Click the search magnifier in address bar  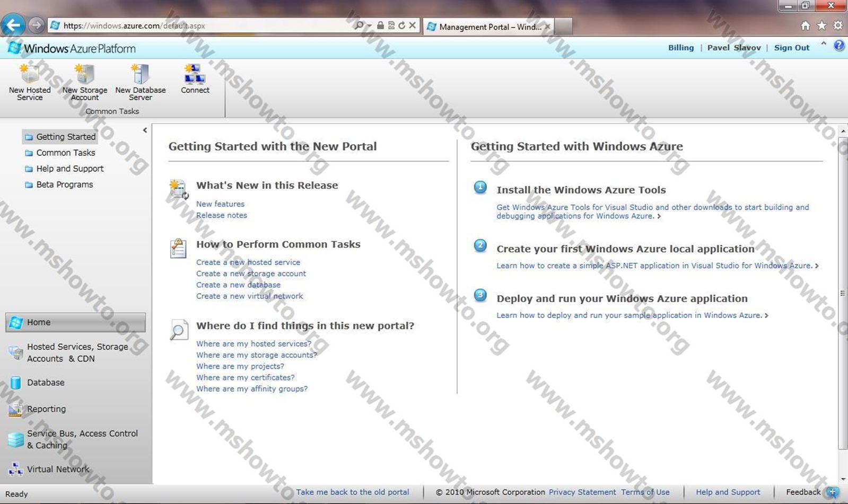click(359, 25)
